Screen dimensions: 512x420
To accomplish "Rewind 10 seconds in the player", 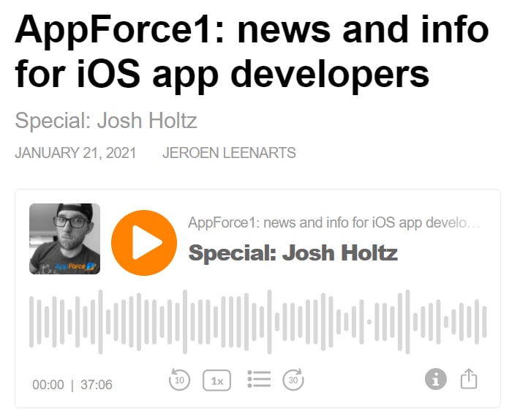I will [x=179, y=380].
